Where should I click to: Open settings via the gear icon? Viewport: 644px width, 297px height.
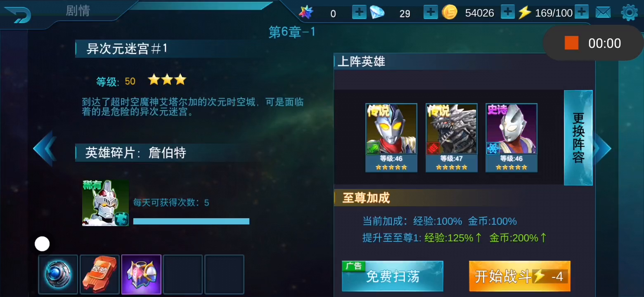(x=630, y=13)
